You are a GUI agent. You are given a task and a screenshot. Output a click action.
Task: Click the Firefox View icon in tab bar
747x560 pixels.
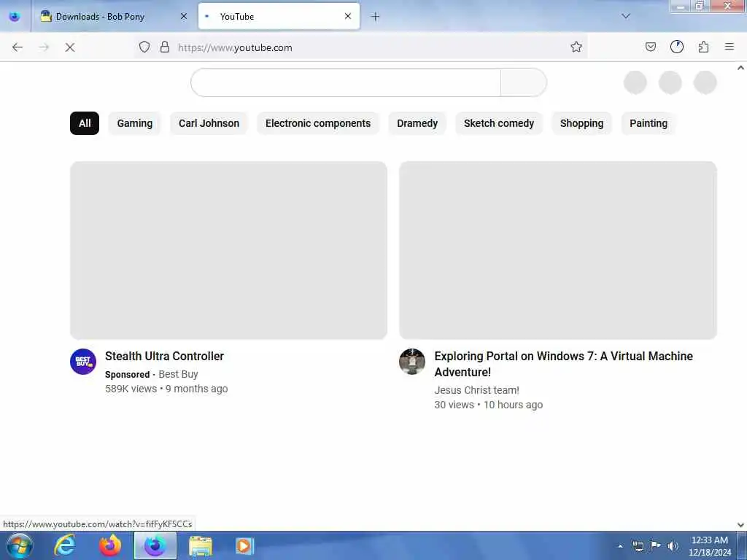(x=15, y=17)
